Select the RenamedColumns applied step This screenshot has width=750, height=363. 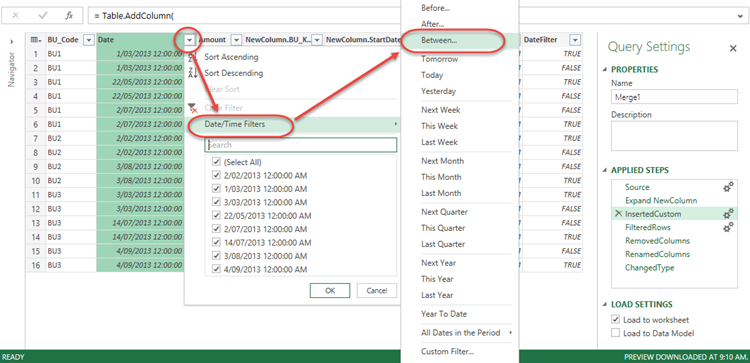pyautogui.click(x=657, y=254)
